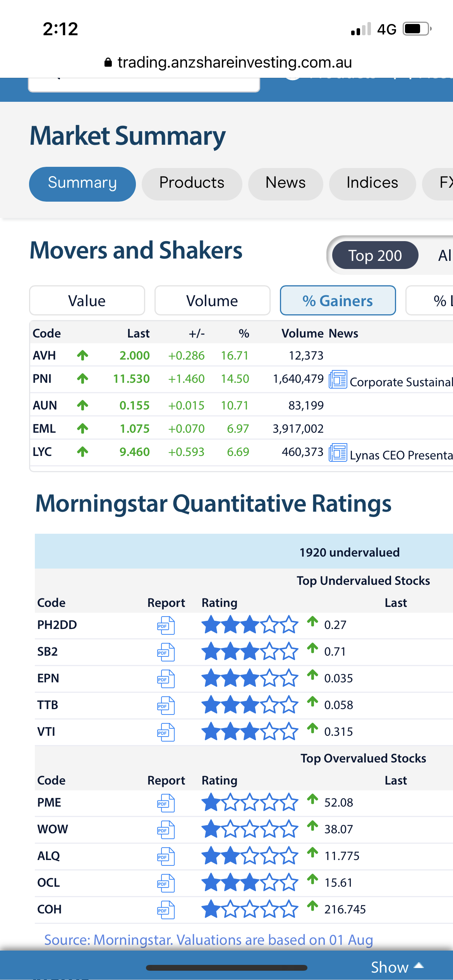Tap the cellular signal bars
Image resolution: width=453 pixels, height=980 pixels.
tap(361, 29)
